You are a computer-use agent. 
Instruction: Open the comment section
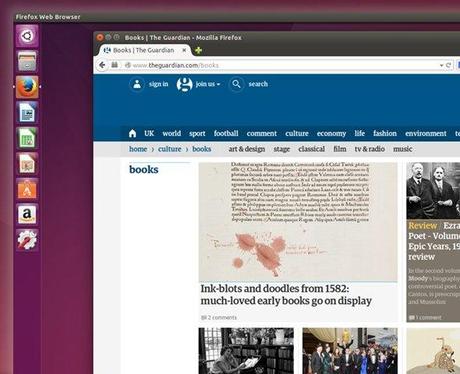click(x=262, y=133)
